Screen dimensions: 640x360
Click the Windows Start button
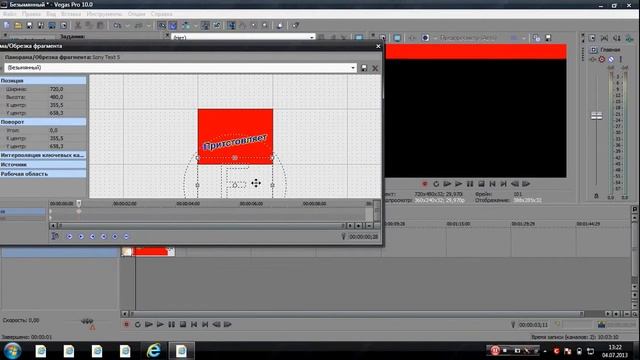[13, 351]
